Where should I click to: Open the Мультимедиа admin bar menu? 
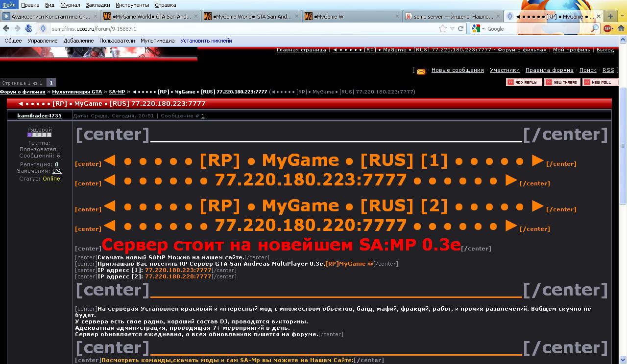coord(158,41)
